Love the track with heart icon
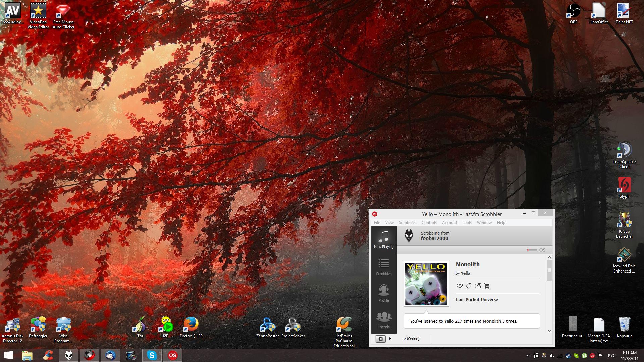This screenshot has height=362, width=644. pyautogui.click(x=460, y=286)
